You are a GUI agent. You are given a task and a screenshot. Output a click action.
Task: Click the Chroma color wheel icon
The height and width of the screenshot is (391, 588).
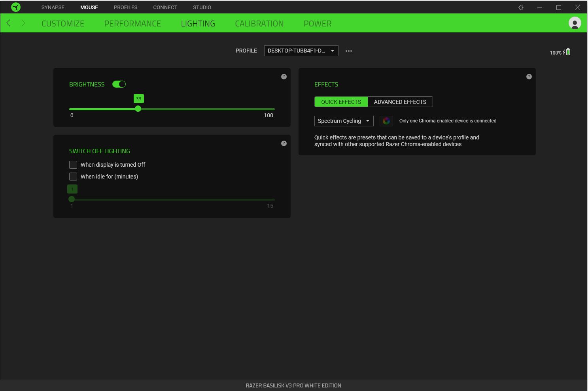(x=386, y=121)
